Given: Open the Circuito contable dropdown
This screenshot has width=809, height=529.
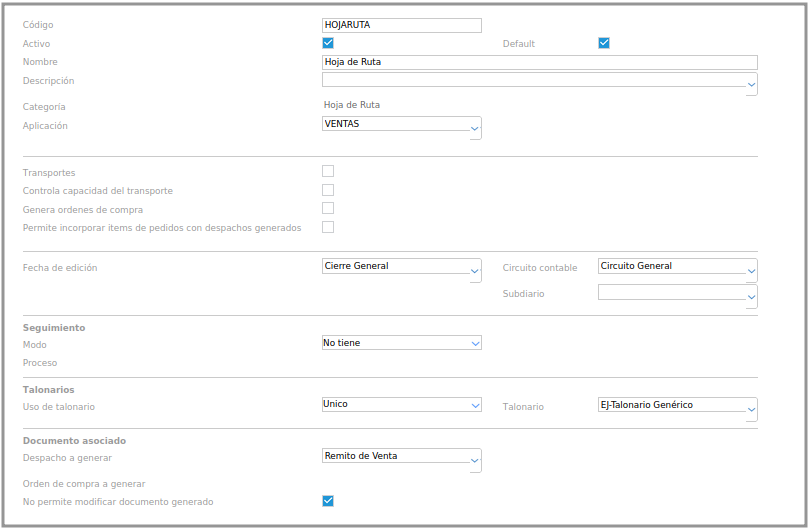Looking at the screenshot, I should (751, 270).
